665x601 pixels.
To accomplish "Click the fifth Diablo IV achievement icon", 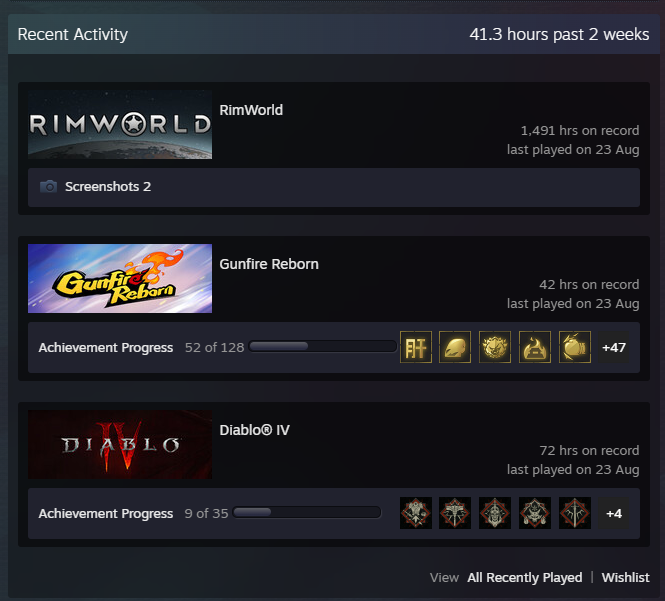I will pos(575,513).
